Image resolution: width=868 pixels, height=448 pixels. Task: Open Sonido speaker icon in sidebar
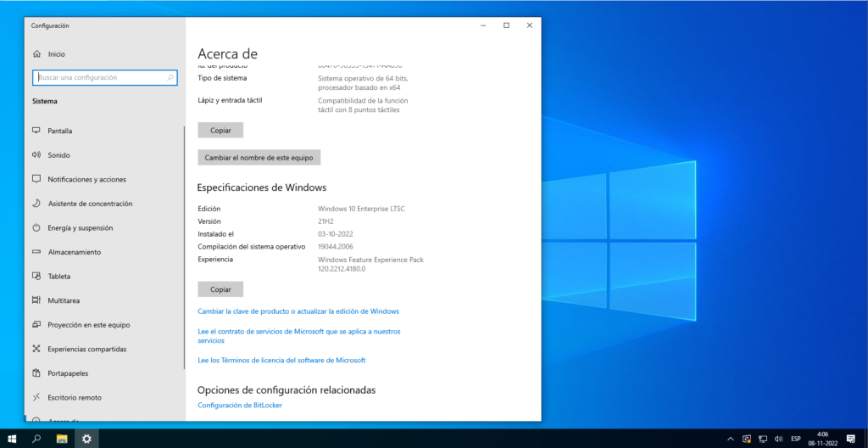36,155
